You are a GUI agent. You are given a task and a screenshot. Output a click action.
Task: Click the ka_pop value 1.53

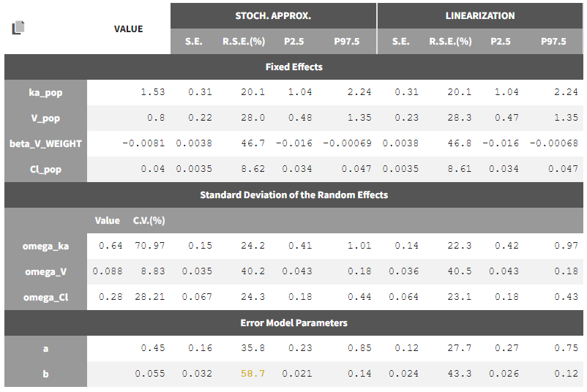154,92
